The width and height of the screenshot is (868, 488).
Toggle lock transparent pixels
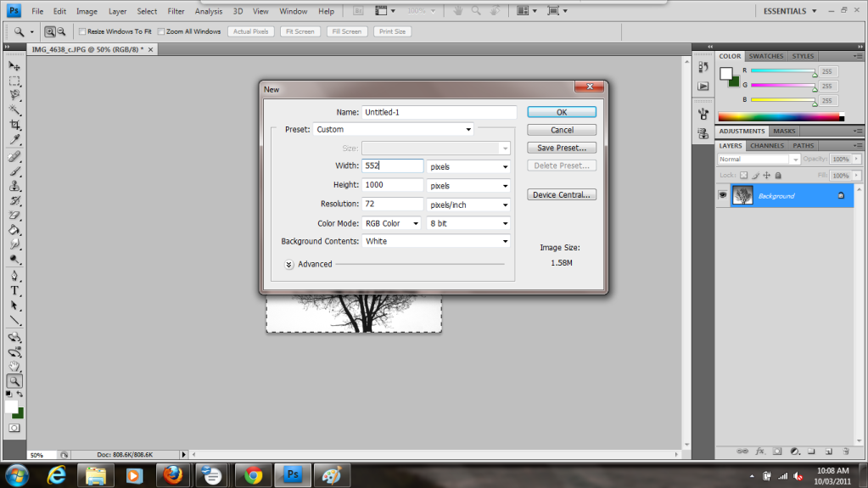pos(743,176)
